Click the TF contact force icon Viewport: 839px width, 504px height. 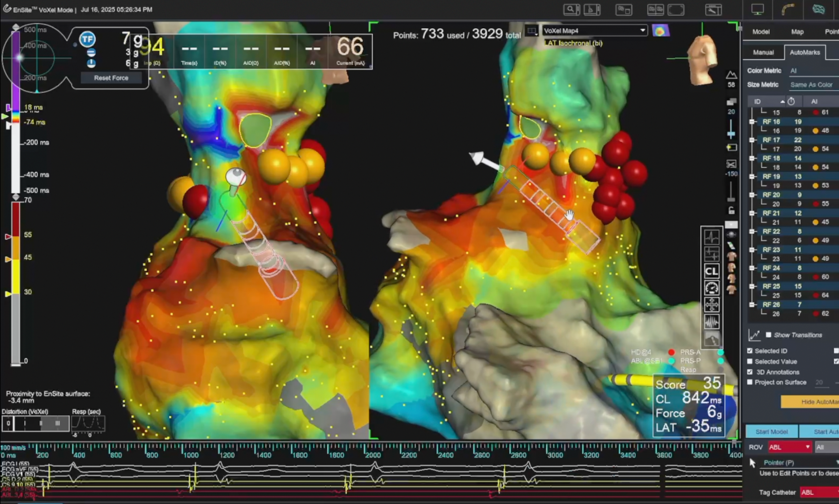[87, 39]
